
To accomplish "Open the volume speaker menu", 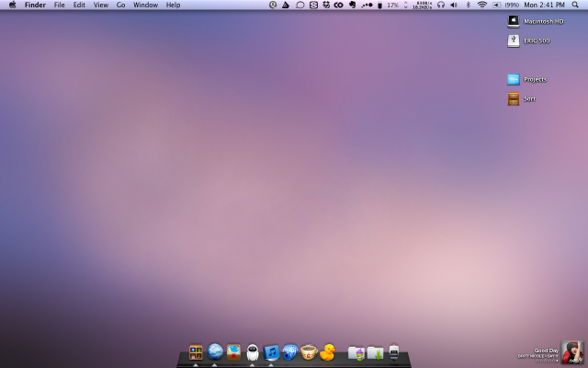I will [x=454, y=5].
